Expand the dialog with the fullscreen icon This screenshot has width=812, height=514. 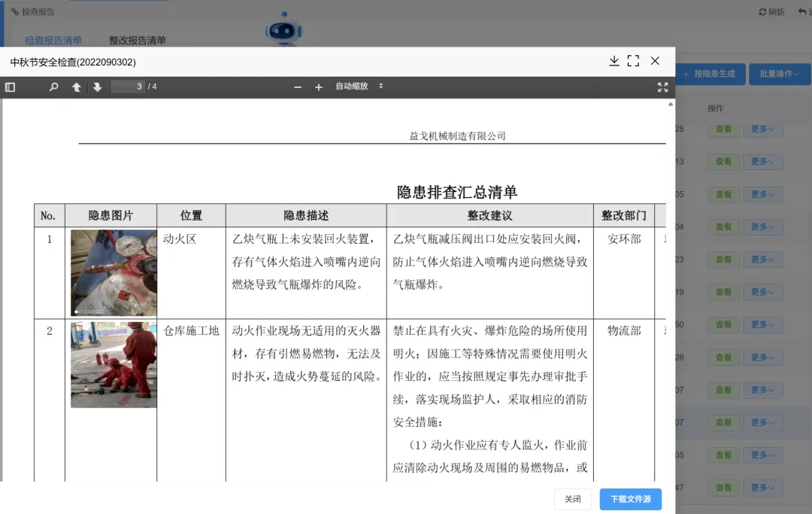[x=633, y=61]
